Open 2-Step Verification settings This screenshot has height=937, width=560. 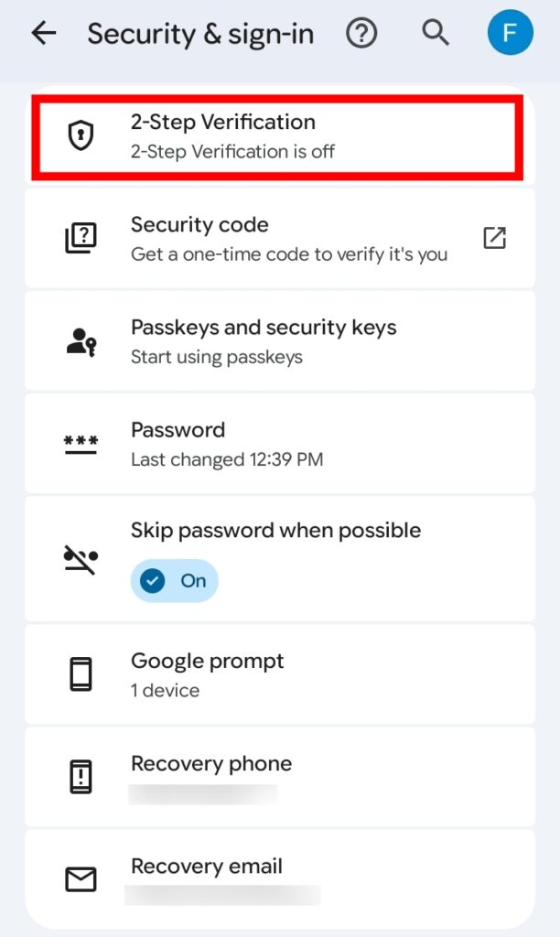275,136
